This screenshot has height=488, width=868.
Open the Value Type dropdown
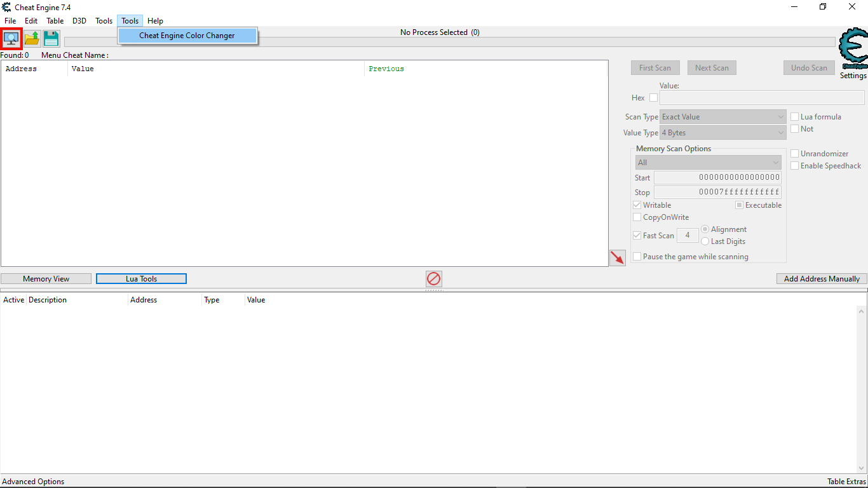pyautogui.click(x=723, y=133)
